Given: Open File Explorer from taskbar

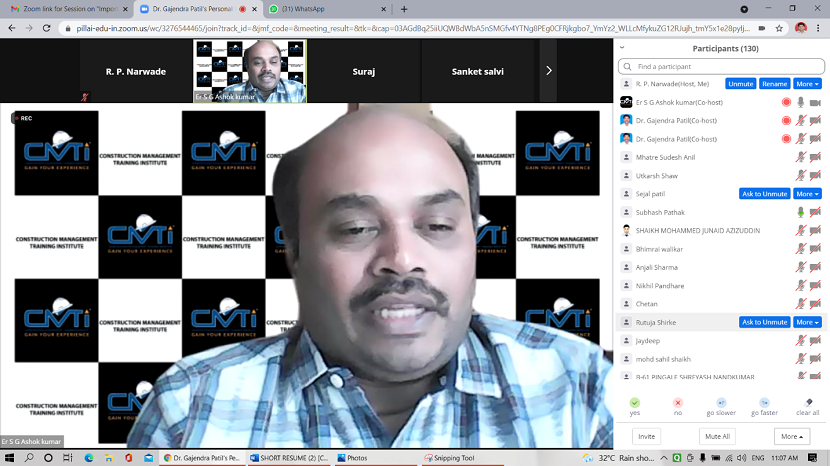Looking at the screenshot, I should (x=109, y=458).
